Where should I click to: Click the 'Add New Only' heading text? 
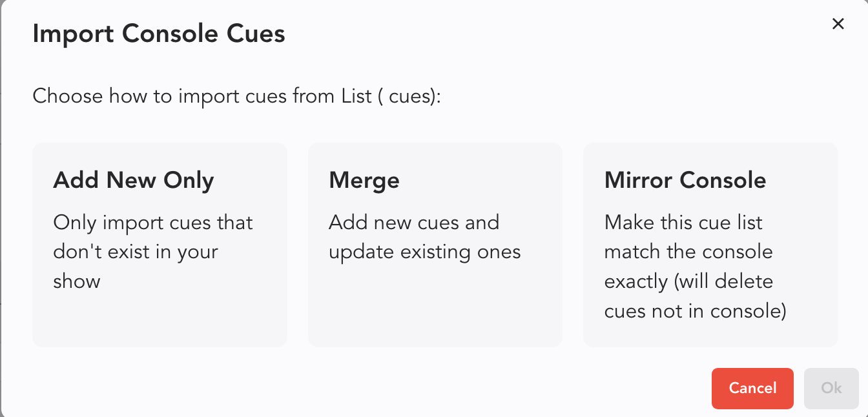tap(134, 180)
